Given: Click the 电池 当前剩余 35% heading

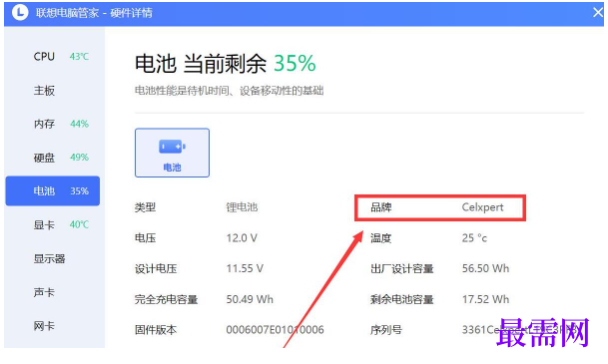Looking at the screenshot, I should 225,63.
